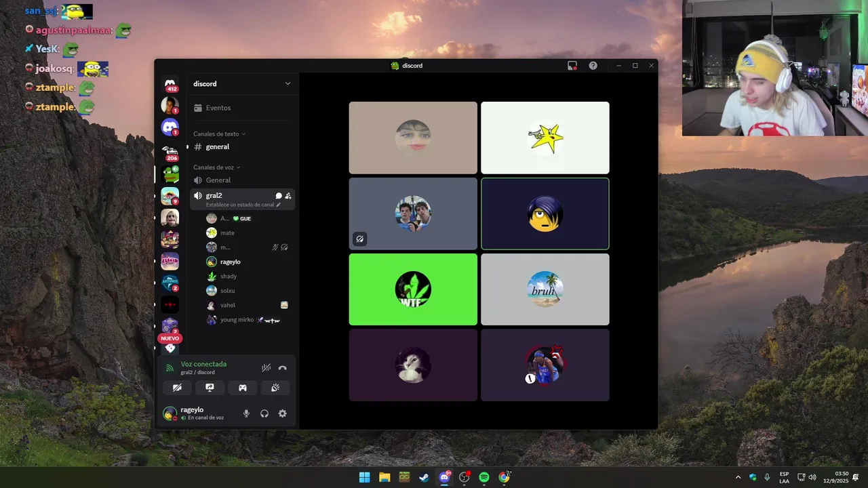Open Spotify from the taskbar
Screen dimensions: 868x488
pyautogui.click(x=484, y=477)
